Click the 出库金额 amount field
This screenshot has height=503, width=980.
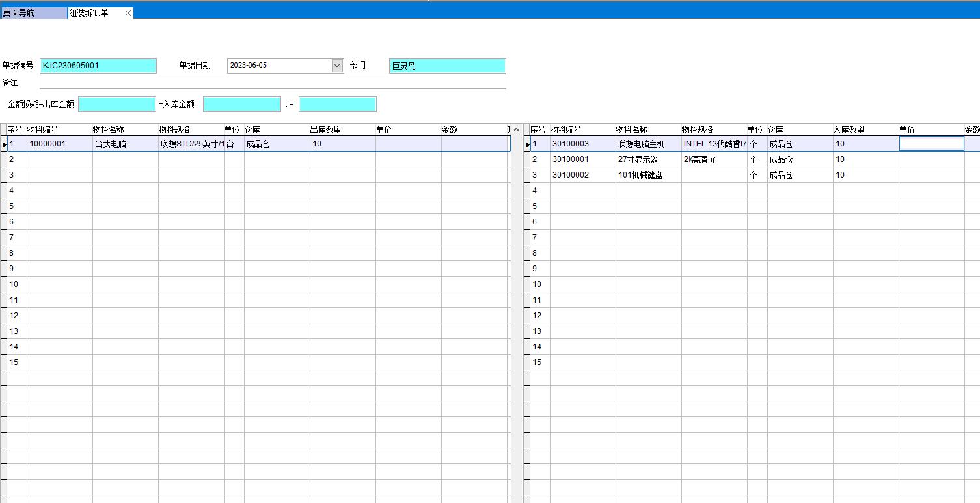coord(117,104)
